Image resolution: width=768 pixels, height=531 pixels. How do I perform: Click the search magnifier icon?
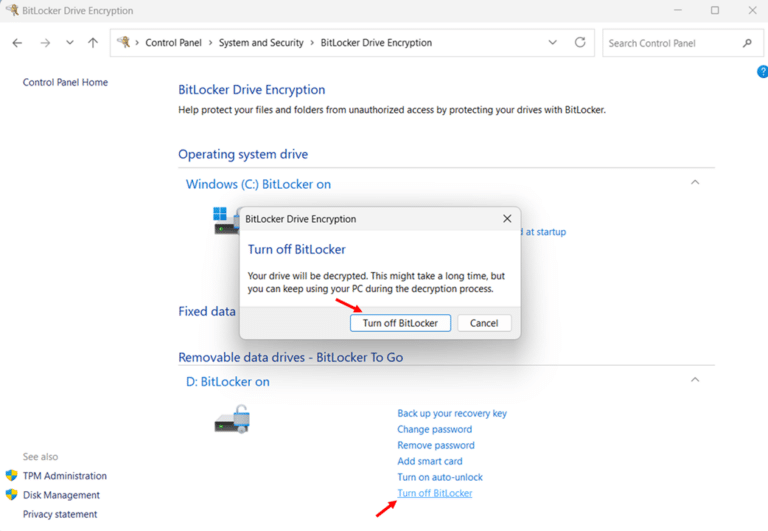[747, 43]
